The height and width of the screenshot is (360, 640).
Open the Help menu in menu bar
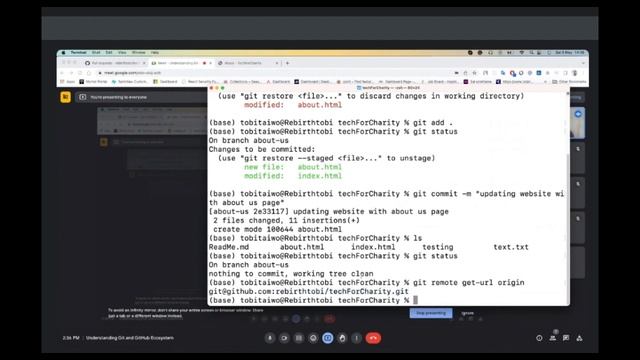point(155,53)
